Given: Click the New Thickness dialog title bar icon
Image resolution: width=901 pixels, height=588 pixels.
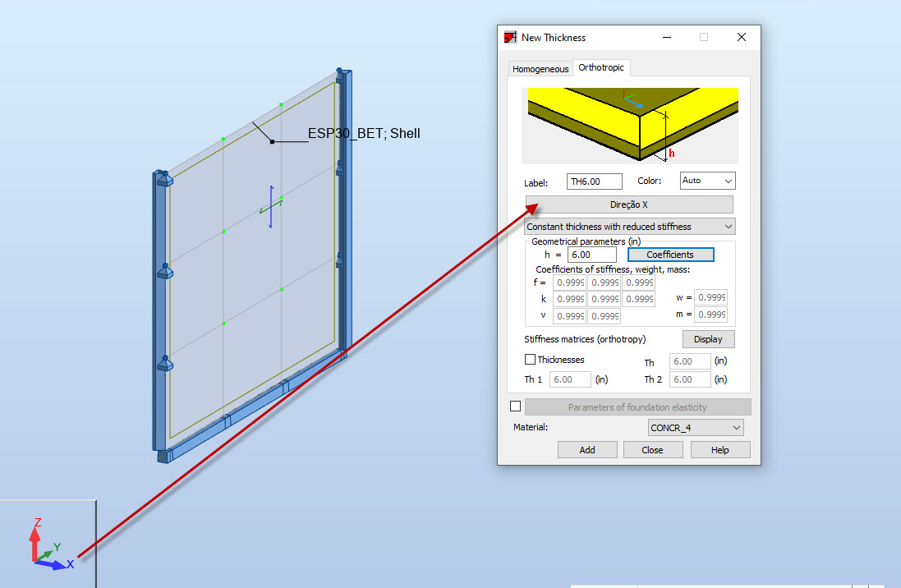Looking at the screenshot, I should point(509,37).
